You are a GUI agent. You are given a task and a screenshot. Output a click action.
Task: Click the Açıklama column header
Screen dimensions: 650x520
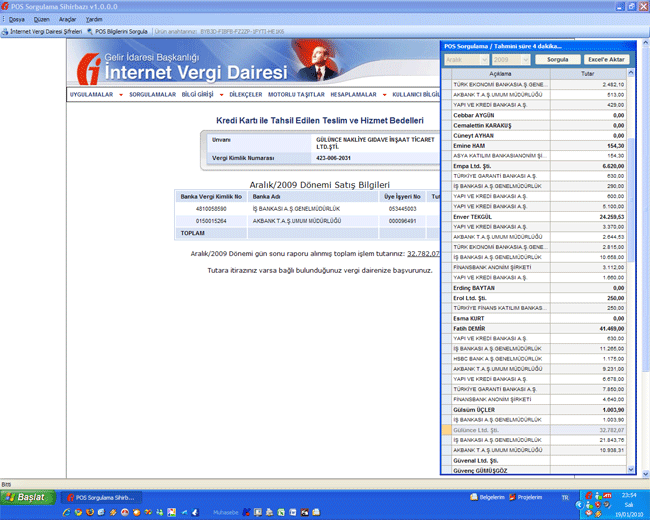coord(500,73)
